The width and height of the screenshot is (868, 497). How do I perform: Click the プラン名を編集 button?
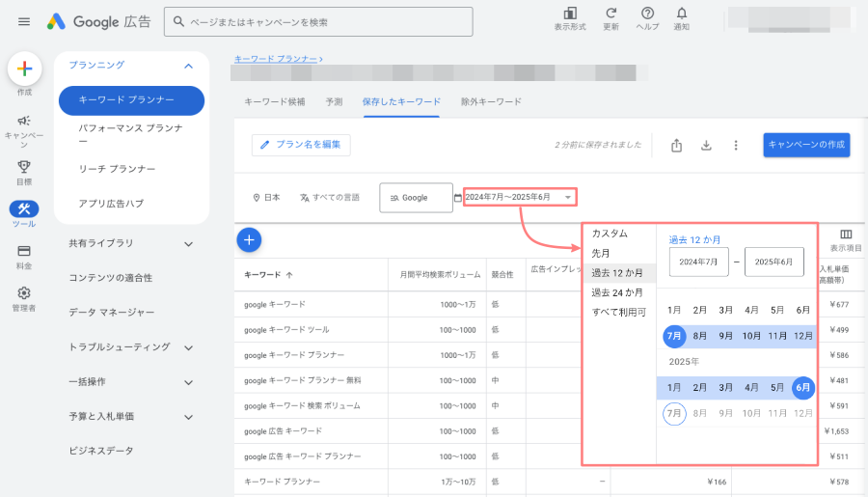[x=301, y=145]
